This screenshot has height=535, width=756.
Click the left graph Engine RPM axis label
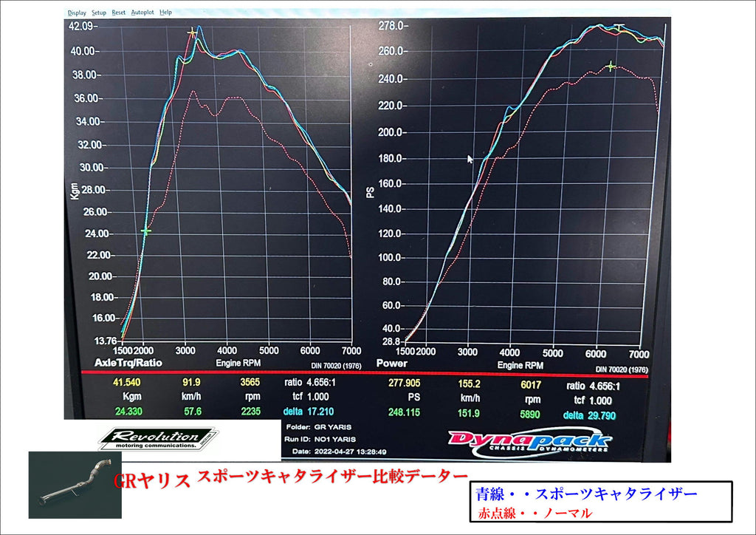pyautogui.click(x=238, y=363)
